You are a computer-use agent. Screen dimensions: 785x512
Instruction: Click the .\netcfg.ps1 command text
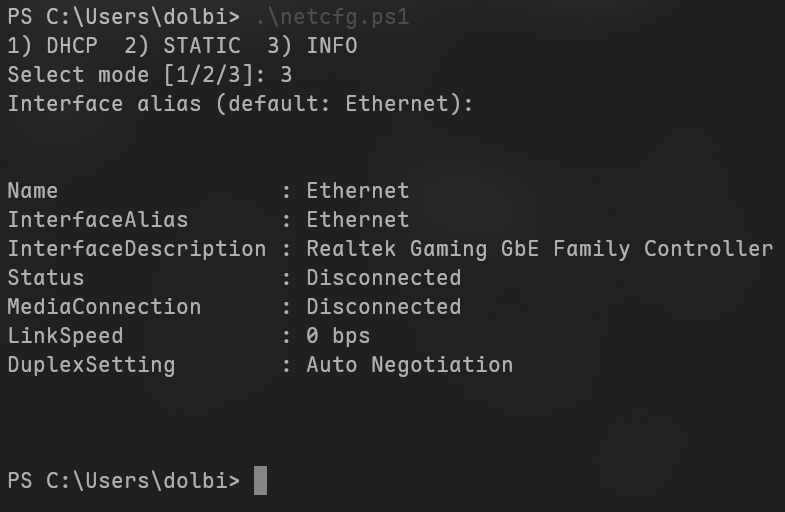[331, 17]
